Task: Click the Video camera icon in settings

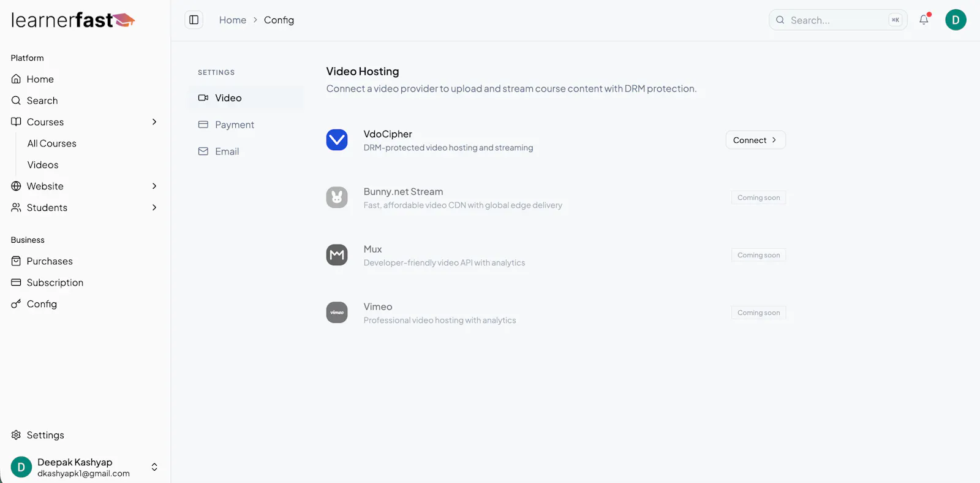Action: click(203, 98)
